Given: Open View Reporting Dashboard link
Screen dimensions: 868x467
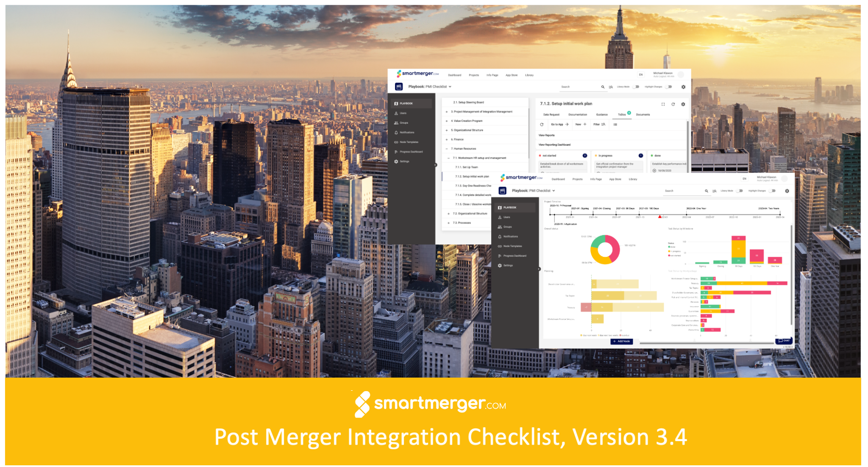Looking at the screenshot, I should (x=554, y=145).
